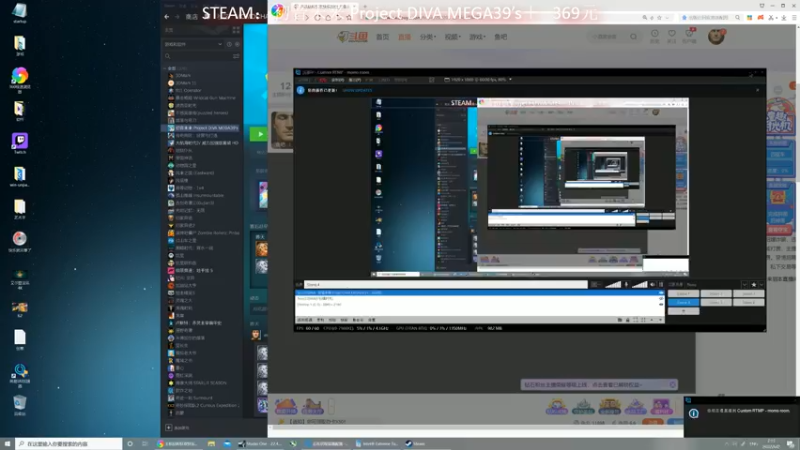Click Steam ready-to-play filter icon
The width and height of the screenshot is (800, 450).
click(237, 44)
